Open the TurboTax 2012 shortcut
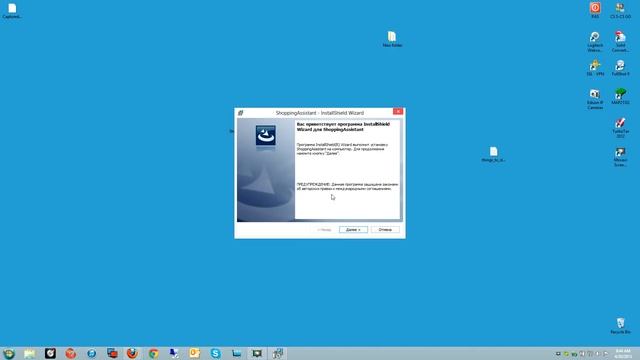Image resolution: width=640 pixels, height=360 pixels. click(x=620, y=128)
